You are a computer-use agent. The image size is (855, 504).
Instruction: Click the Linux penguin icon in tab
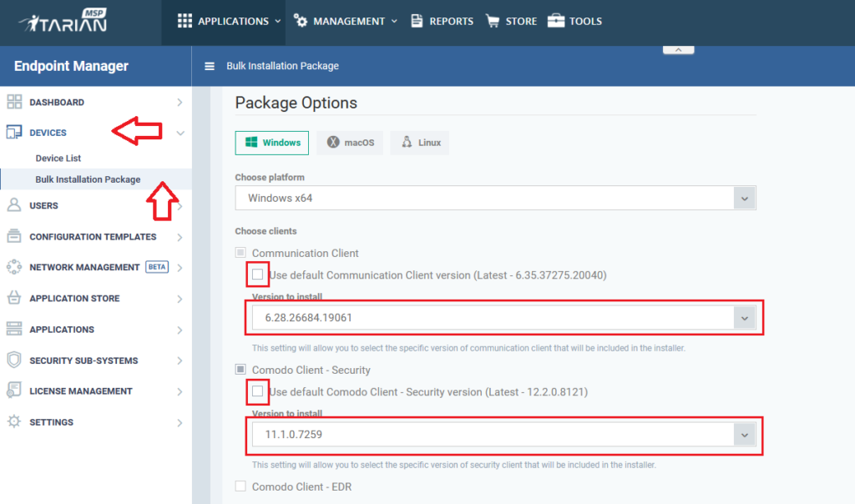pyautogui.click(x=407, y=142)
